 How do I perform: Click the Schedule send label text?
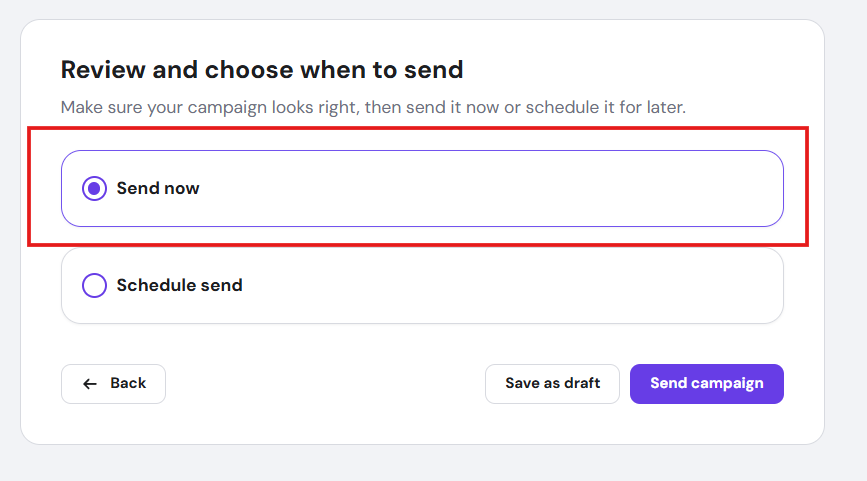(x=179, y=286)
